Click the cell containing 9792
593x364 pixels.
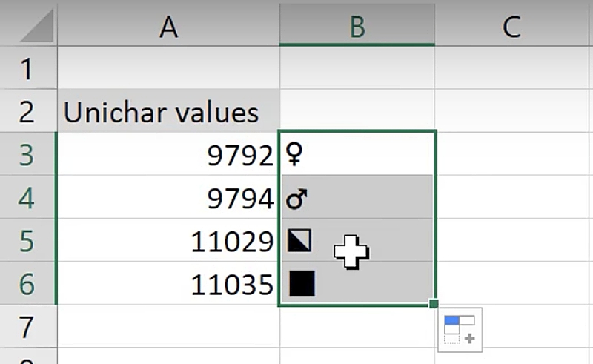coord(169,155)
